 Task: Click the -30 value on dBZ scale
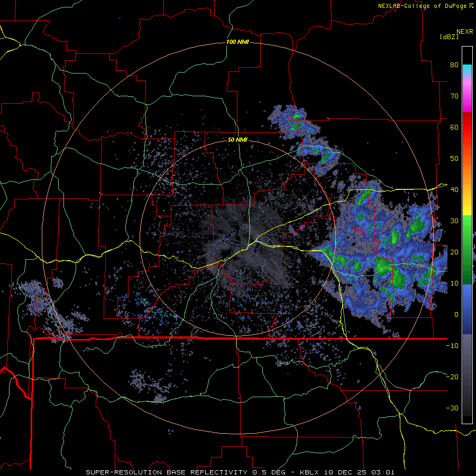pos(452,408)
